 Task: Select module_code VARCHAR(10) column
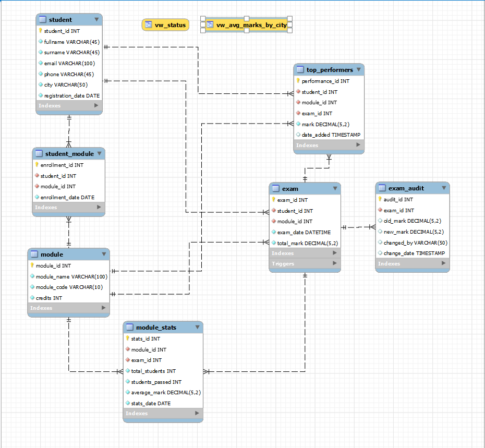(x=69, y=287)
